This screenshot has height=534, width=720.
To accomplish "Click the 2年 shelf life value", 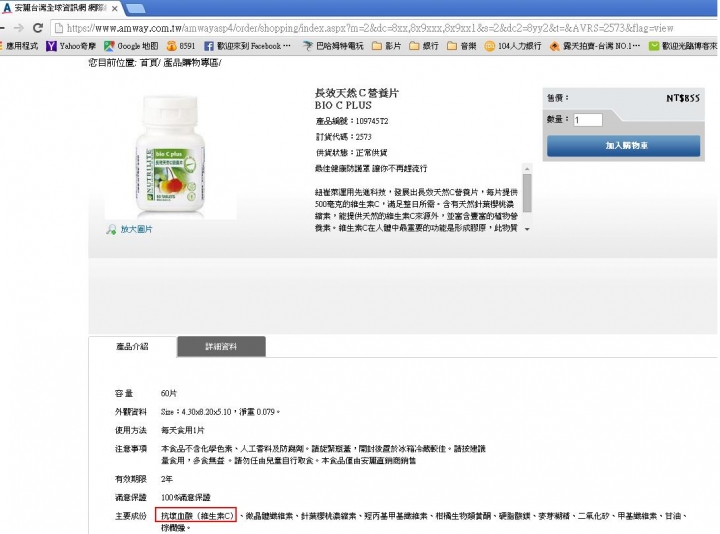I will coord(167,479).
